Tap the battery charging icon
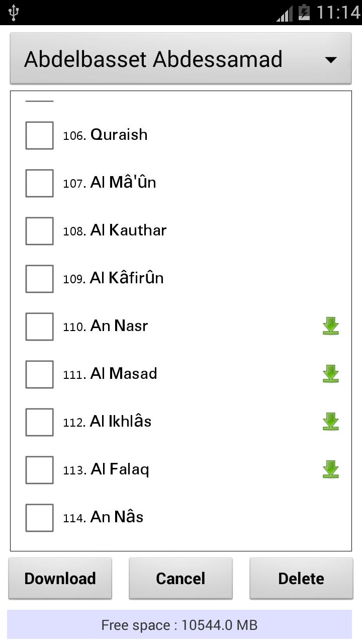Viewport: 362px width, 644px height. point(304,12)
